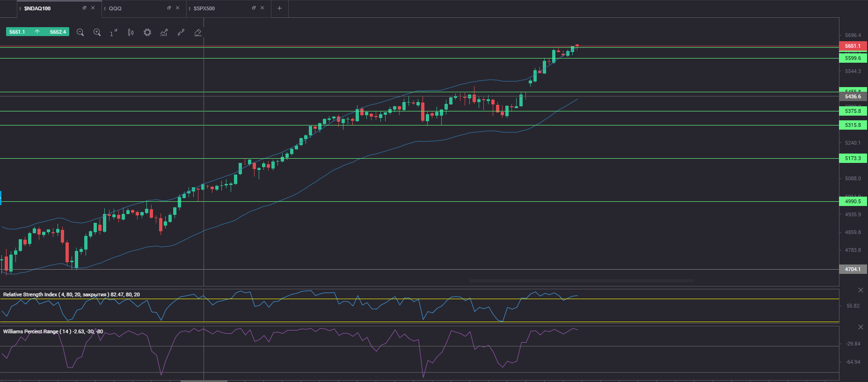Click the 4859.8 price axis value

[x=853, y=232]
